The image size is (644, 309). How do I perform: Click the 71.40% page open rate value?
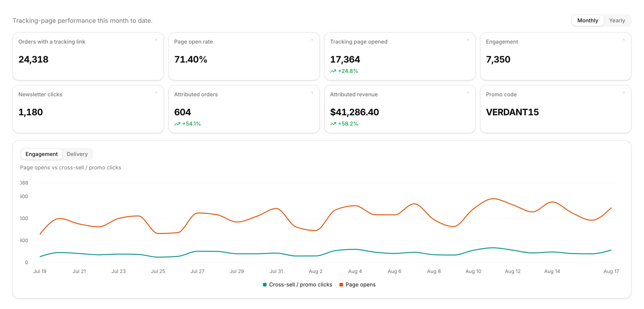191,59
